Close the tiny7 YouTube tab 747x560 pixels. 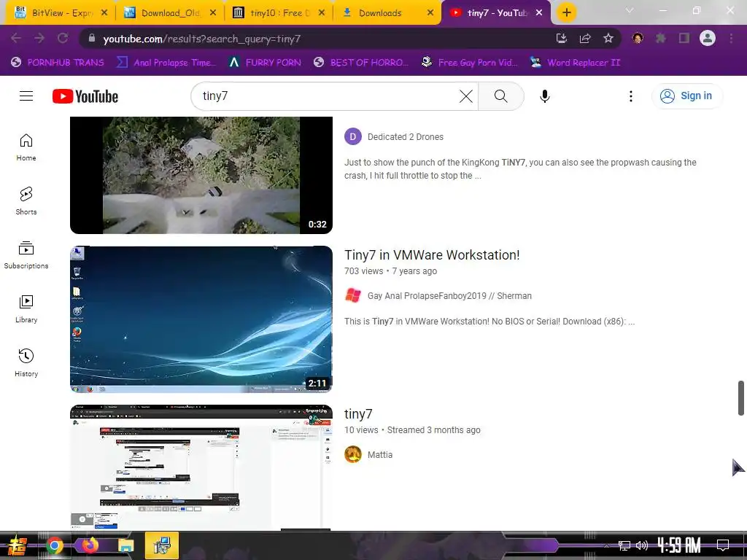click(x=539, y=13)
